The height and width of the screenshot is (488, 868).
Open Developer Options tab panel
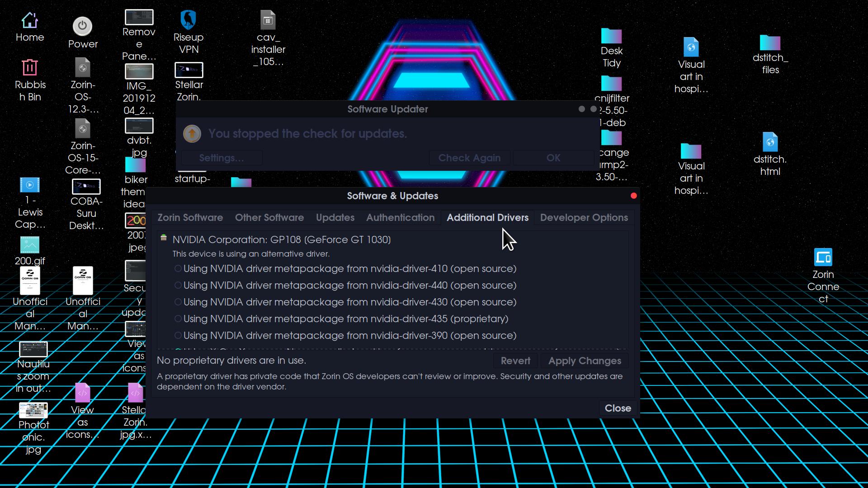pos(584,217)
